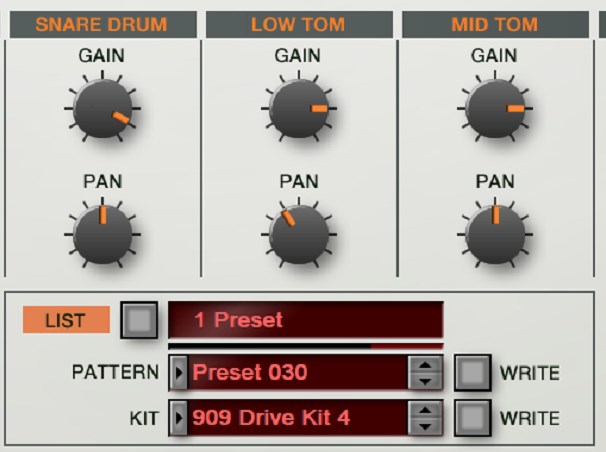Viewport: 606px width, 452px height.
Task: Step kit selection up with arrow
Action: (x=426, y=410)
